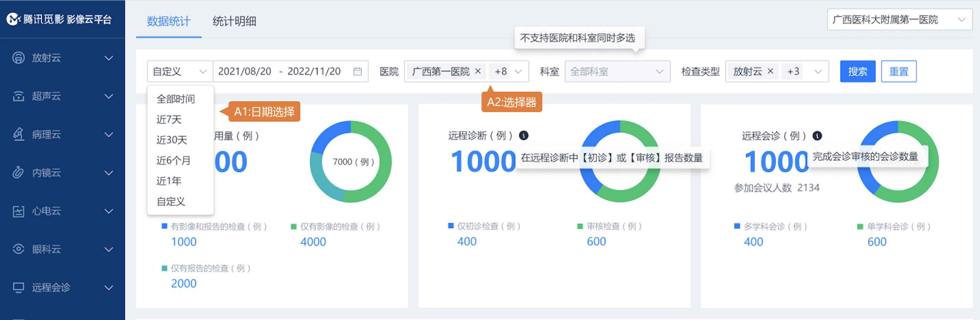980x320 pixels.
Task: Click the green 单学科会诊 legend swatch
Action: click(860, 226)
